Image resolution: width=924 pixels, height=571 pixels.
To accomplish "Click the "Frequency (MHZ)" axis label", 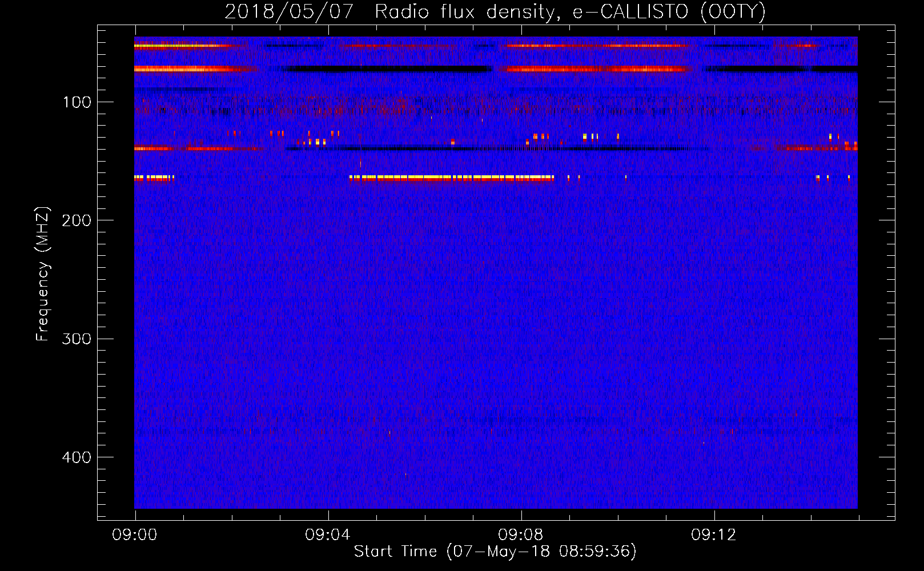I will (43, 274).
